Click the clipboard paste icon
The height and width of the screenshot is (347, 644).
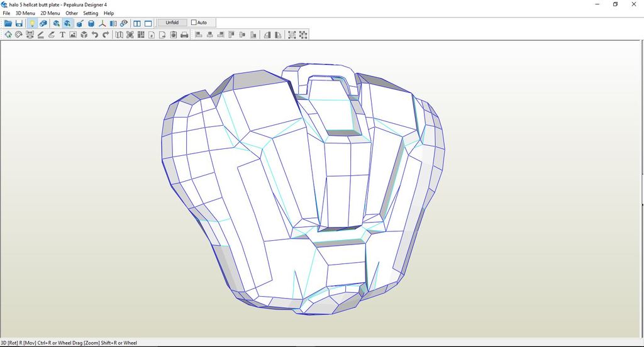click(174, 35)
